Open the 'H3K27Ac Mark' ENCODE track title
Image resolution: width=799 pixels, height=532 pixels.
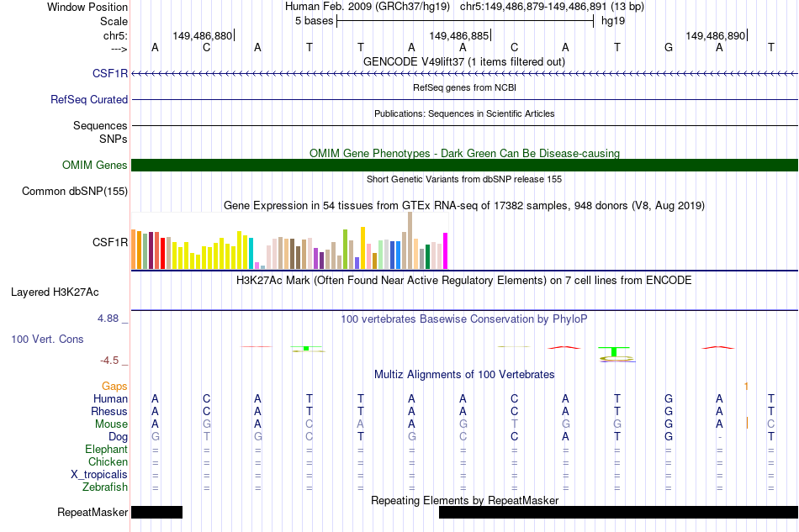464,281
